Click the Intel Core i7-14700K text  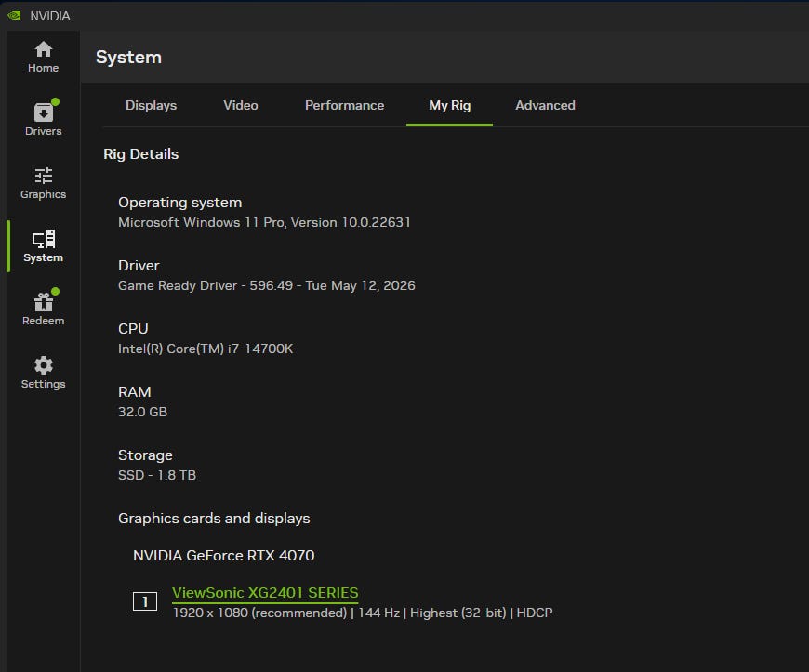[206, 349]
